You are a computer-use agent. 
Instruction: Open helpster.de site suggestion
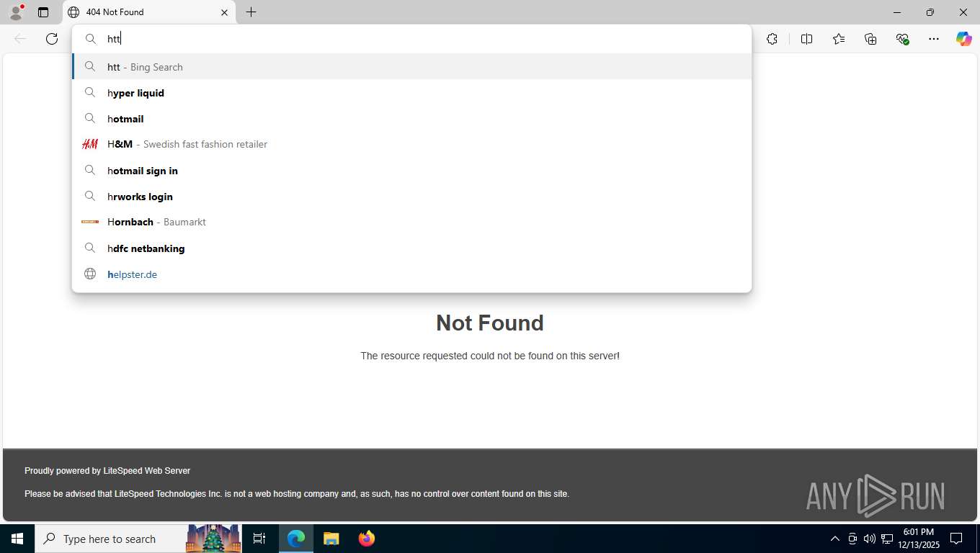(411, 274)
